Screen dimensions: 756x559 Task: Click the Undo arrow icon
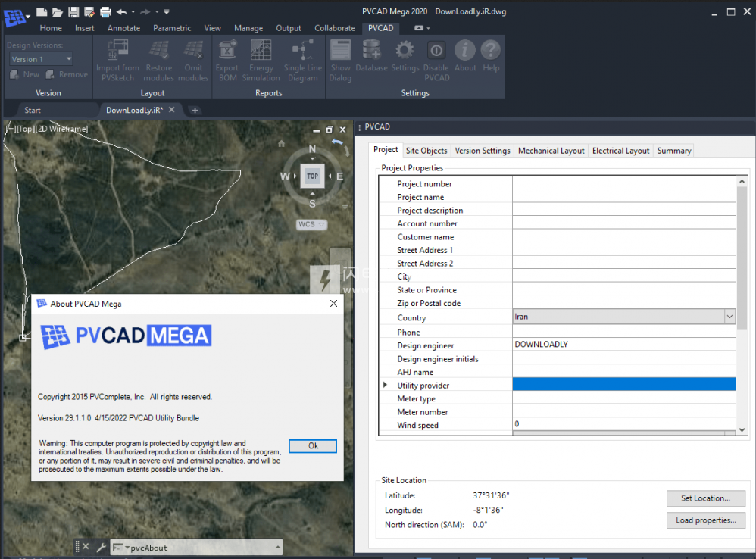(x=121, y=11)
